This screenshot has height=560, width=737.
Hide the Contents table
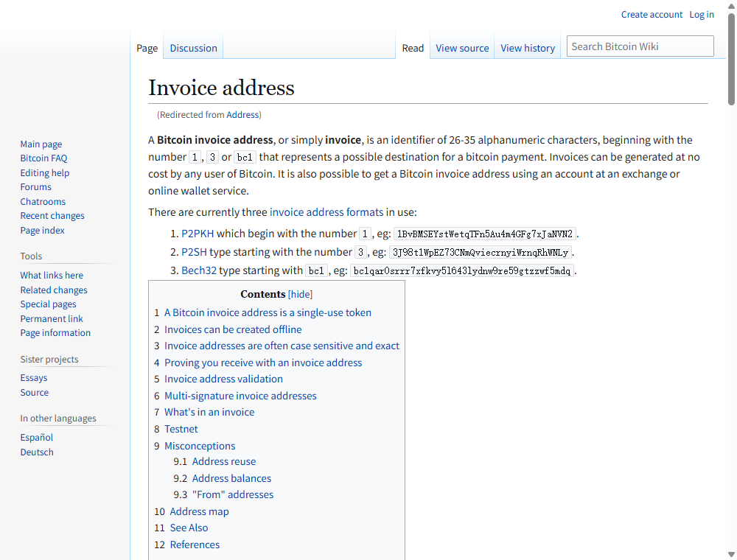point(301,294)
